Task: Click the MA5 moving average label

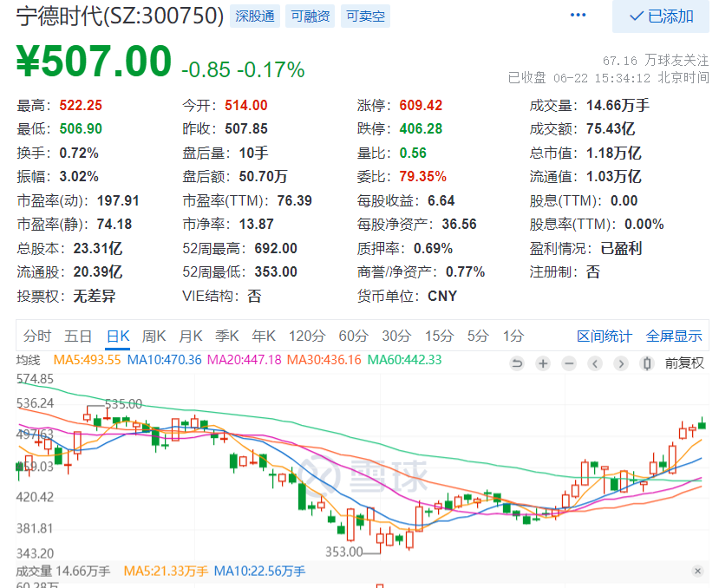Action: point(84,360)
